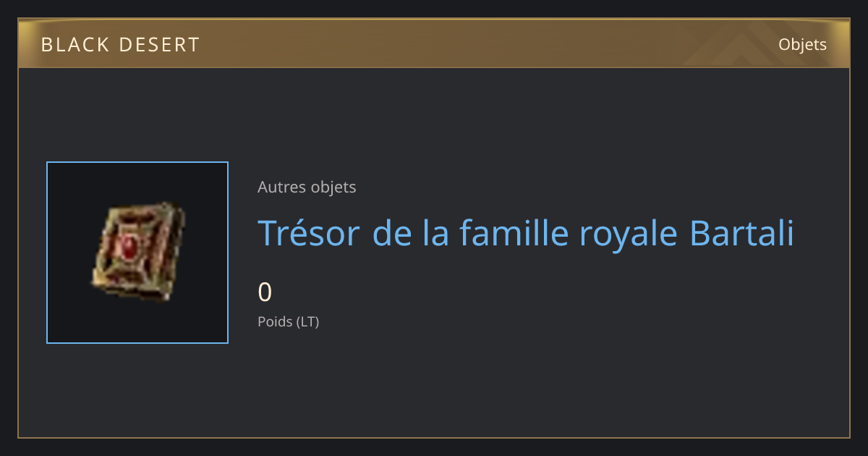Go to the Objets section label
The width and height of the screenshot is (868, 456).
(802, 45)
